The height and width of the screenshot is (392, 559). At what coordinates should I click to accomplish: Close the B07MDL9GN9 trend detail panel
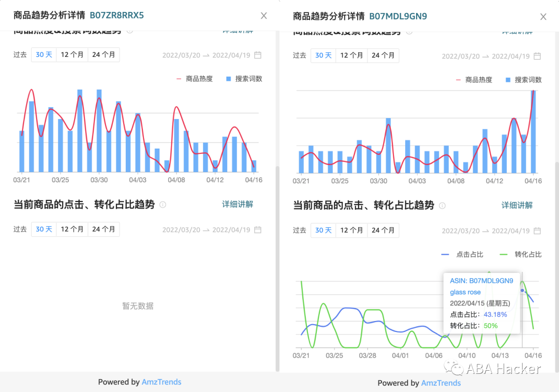[x=543, y=17]
